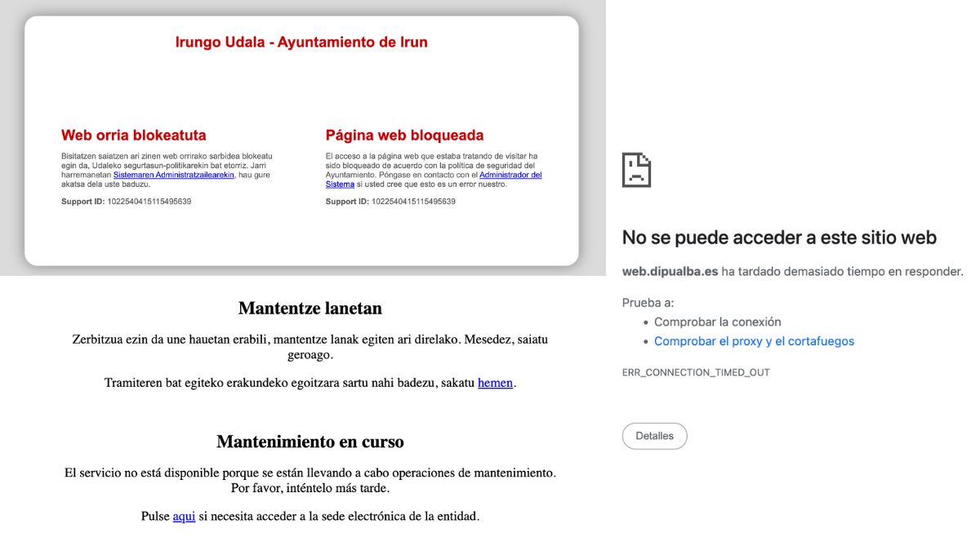
Task: Click the Support ID number under the Basque text
Action: pyautogui.click(x=149, y=201)
